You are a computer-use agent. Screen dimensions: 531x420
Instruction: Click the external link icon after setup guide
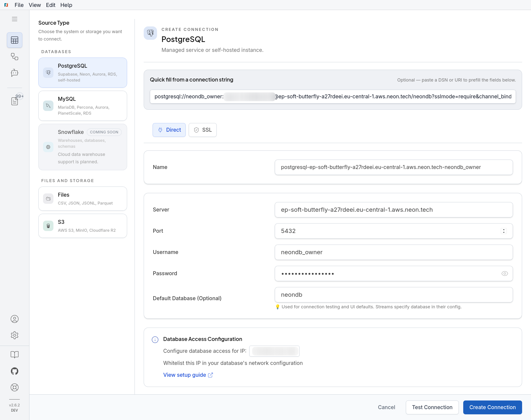tap(210, 375)
